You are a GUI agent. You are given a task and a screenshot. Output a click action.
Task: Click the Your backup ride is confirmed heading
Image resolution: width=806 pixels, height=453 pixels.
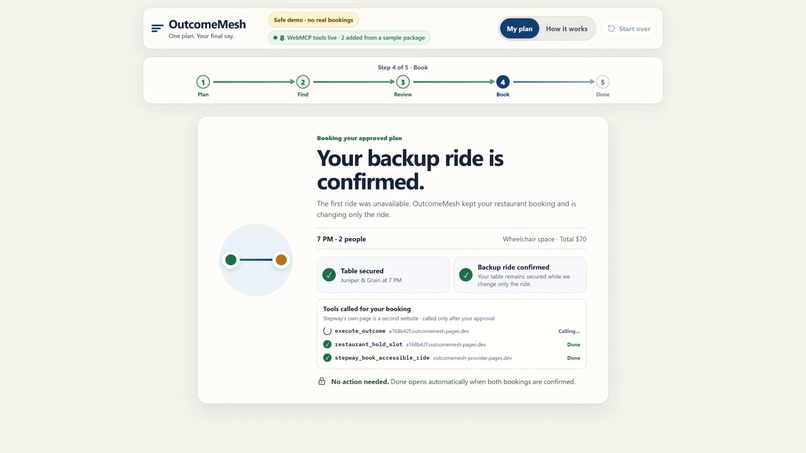(410, 170)
